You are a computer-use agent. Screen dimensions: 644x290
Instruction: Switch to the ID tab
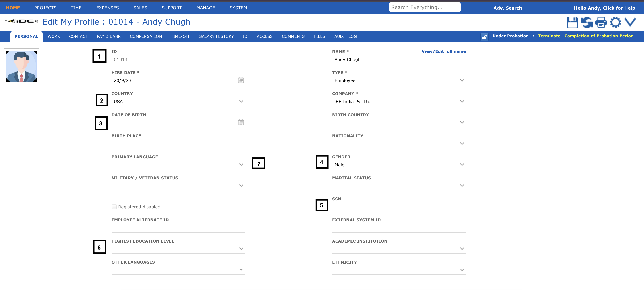click(x=245, y=36)
